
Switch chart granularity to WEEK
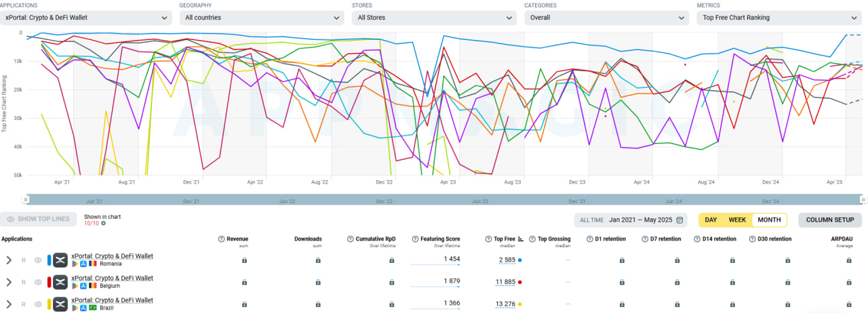(737, 220)
